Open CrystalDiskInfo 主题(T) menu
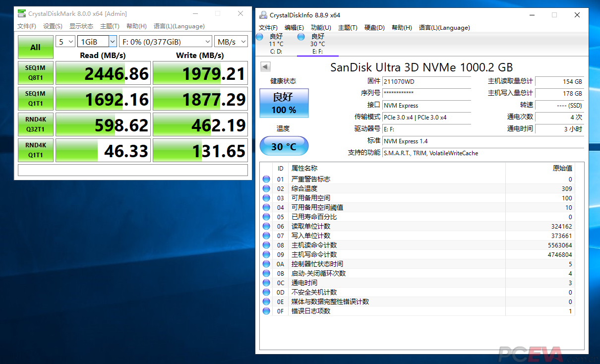The width and height of the screenshot is (600, 364). point(348,28)
